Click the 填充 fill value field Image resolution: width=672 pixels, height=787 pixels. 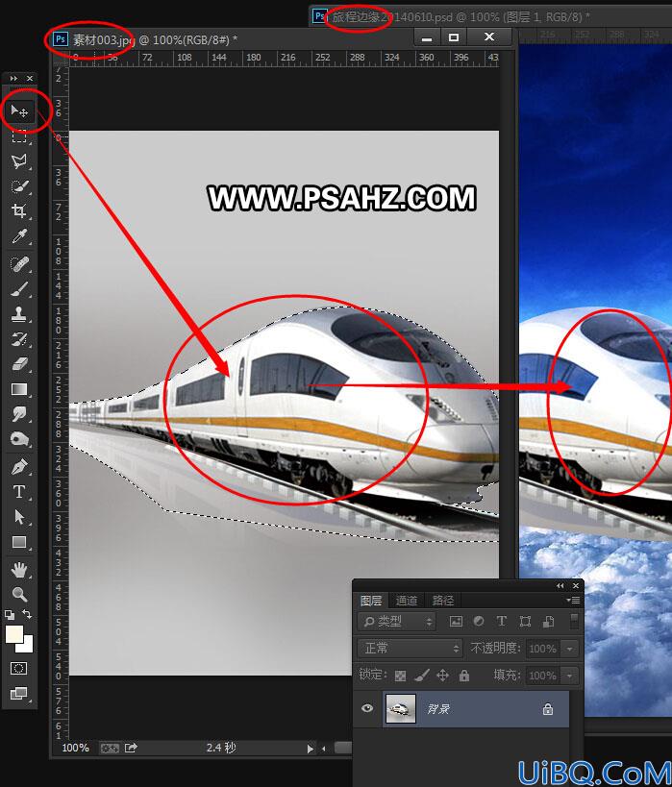coord(543,676)
